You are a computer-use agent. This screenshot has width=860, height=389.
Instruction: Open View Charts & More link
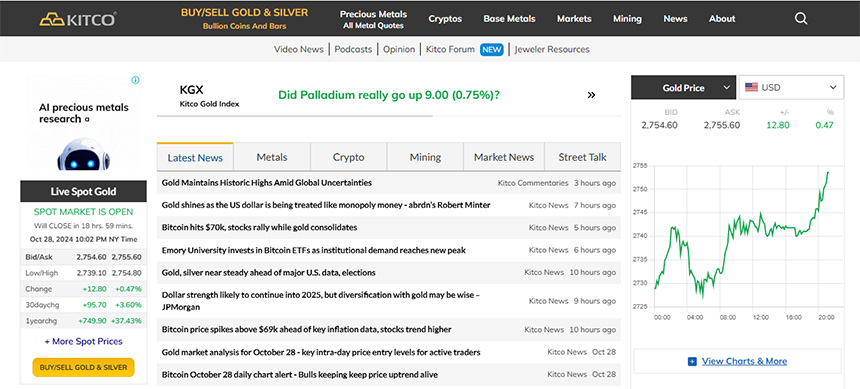pos(744,361)
